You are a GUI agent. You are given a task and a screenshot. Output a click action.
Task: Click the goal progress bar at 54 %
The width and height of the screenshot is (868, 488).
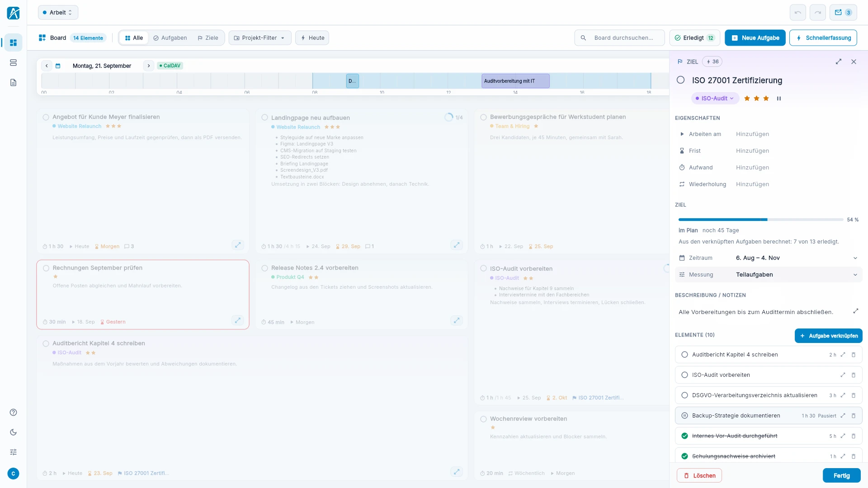point(761,220)
